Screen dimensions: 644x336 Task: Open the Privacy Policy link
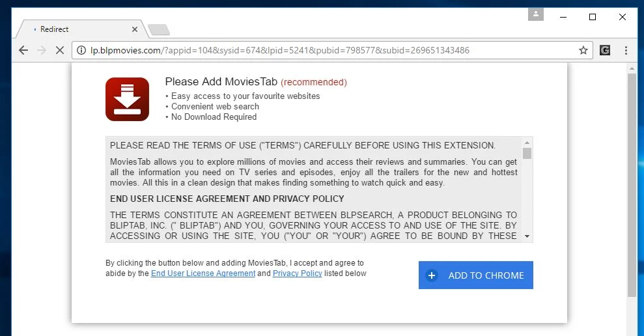(x=297, y=273)
